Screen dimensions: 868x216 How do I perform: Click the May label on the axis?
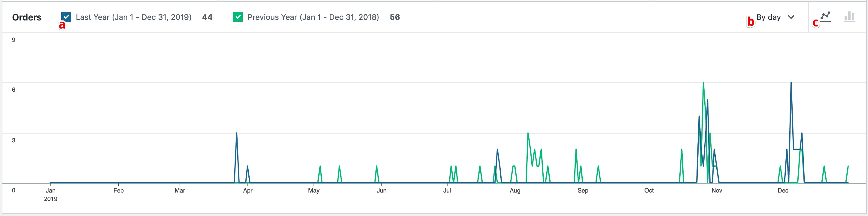[314, 191]
